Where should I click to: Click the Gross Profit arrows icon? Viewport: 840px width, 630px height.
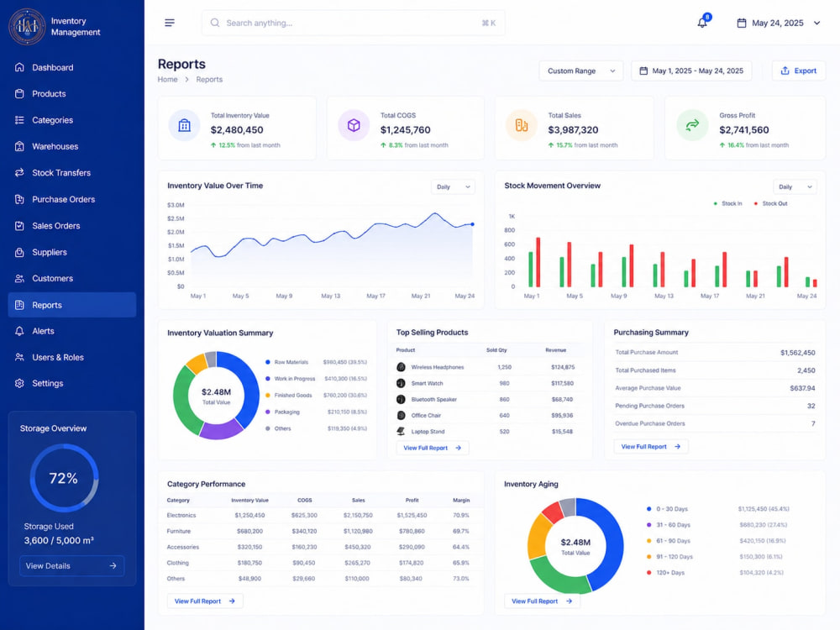click(692, 125)
